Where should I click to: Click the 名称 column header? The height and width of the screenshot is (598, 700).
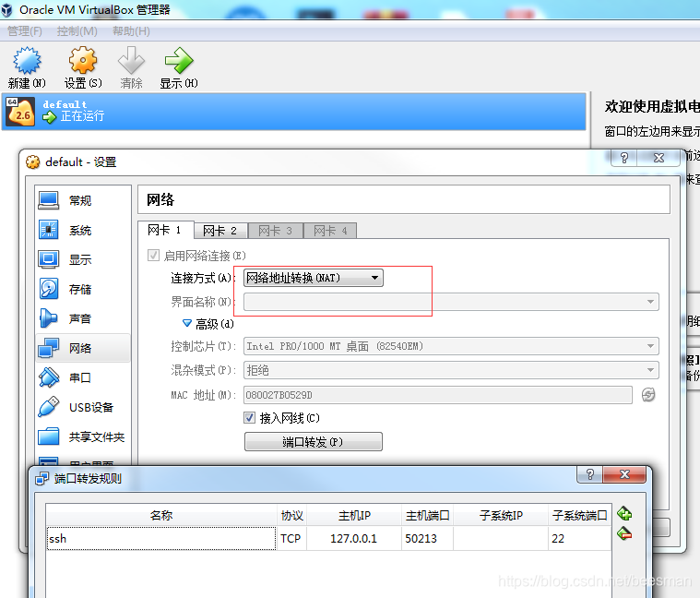coord(161,515)
